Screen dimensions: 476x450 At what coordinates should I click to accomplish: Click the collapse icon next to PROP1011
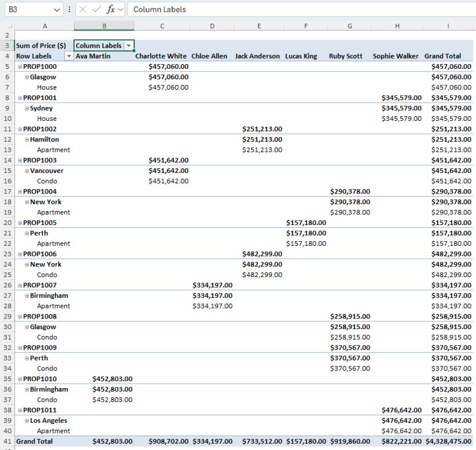click(x=20, y=410)
